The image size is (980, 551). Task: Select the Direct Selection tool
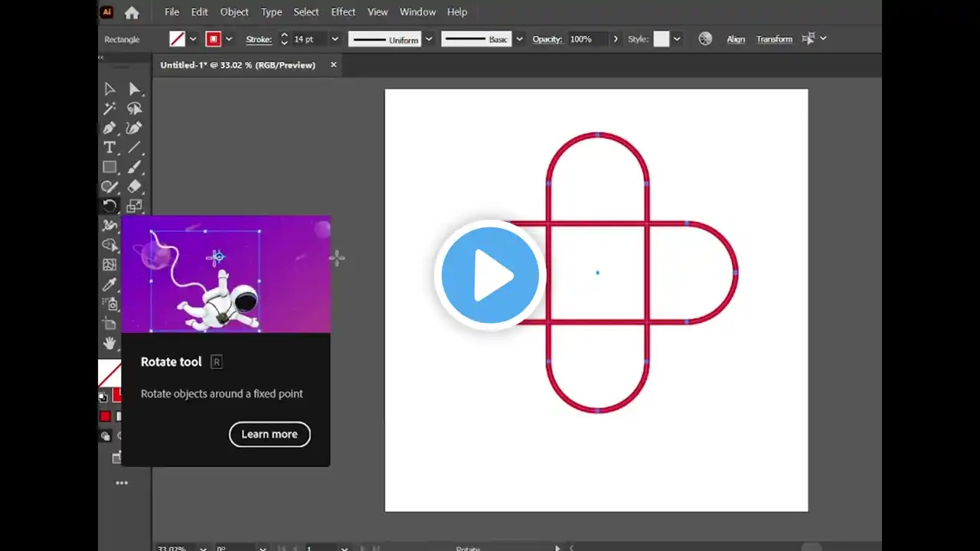(135, 89)
